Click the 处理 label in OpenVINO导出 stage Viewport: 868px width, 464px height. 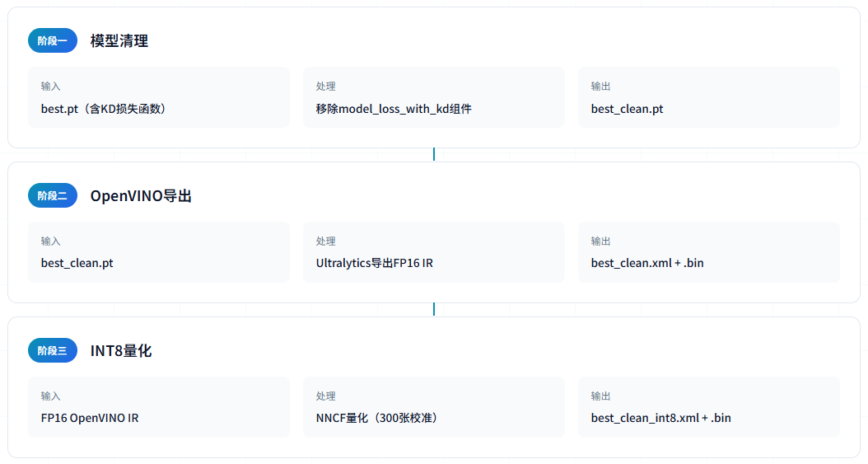tap(325, 241)
